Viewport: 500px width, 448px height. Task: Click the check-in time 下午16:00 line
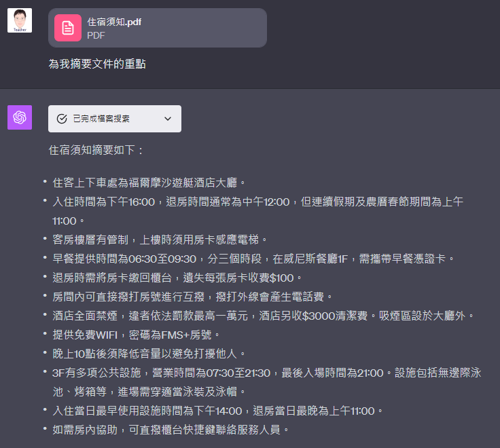pyautogui.click(x=257, y=211)
